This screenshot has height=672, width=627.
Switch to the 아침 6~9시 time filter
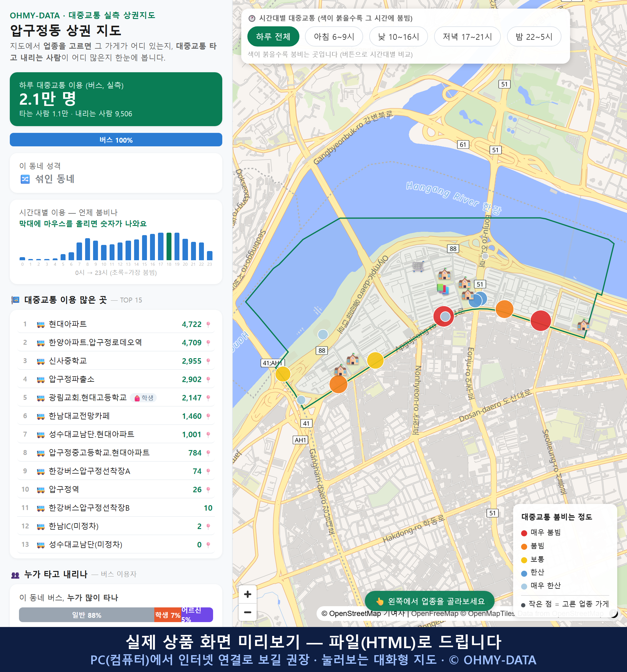click(x=334, y=36)
